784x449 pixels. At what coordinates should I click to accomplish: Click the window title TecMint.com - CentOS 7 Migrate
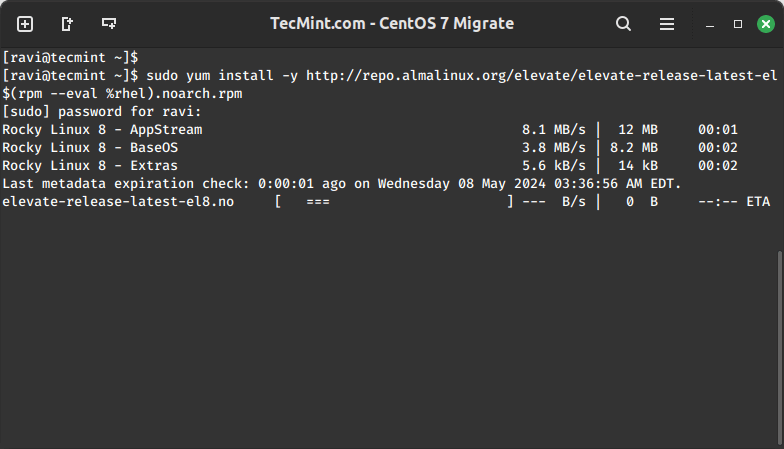[392, 24]
